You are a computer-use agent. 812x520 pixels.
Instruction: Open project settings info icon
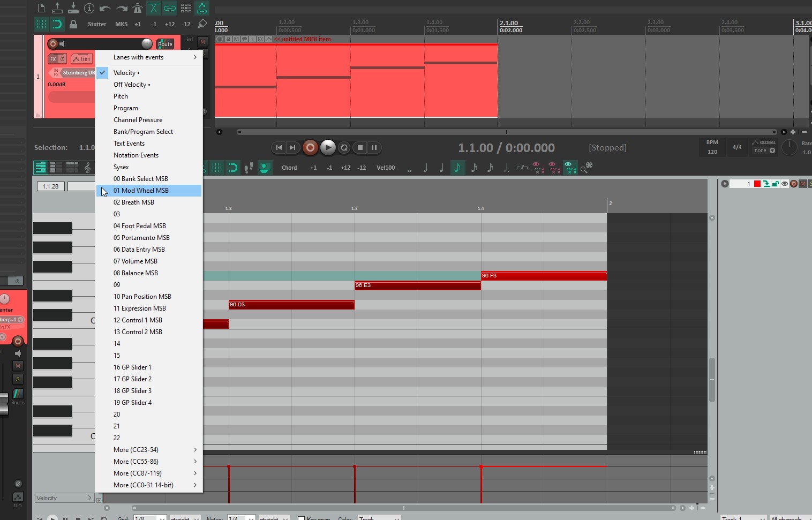tap(89, 8)
